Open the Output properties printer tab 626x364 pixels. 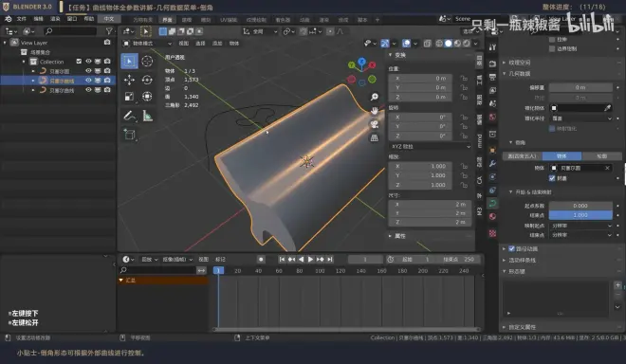tap(492, 77)
